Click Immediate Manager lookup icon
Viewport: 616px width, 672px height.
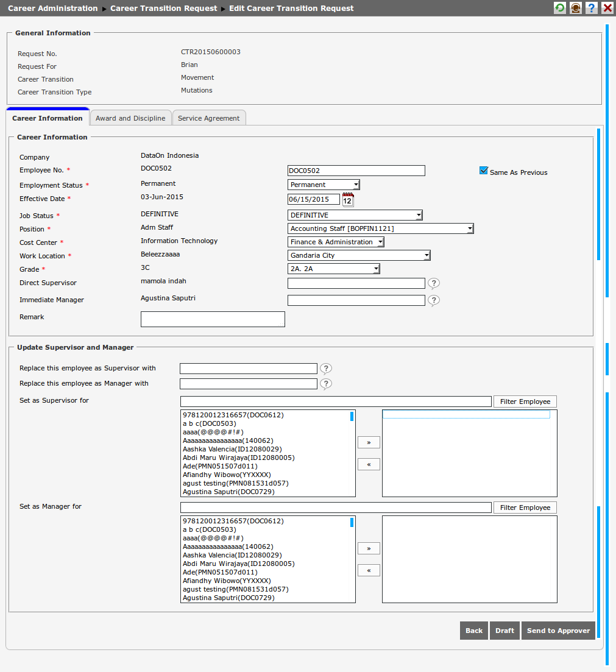coord(433,300)
